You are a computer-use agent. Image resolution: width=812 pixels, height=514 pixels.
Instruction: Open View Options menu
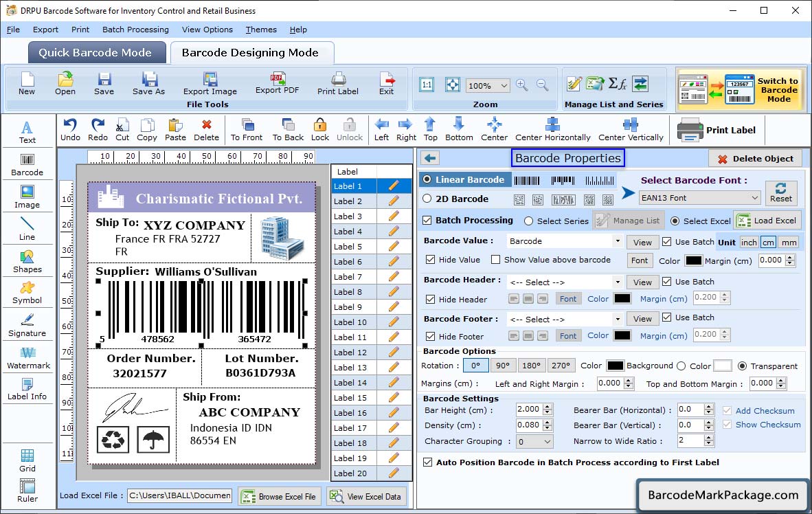[x=207, y=30]
